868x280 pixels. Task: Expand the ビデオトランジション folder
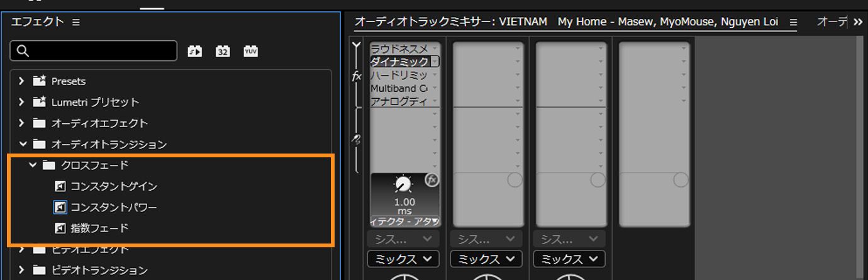click(22, 270)
